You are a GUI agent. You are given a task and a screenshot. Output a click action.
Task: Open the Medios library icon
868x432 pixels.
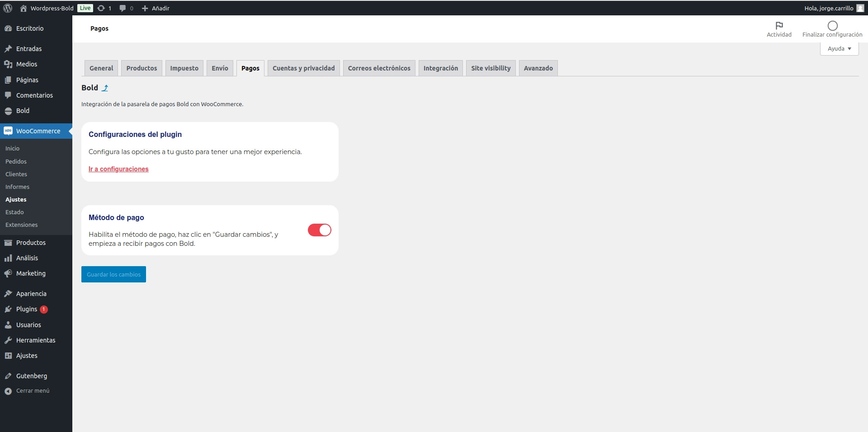click(x=8, y=64)
